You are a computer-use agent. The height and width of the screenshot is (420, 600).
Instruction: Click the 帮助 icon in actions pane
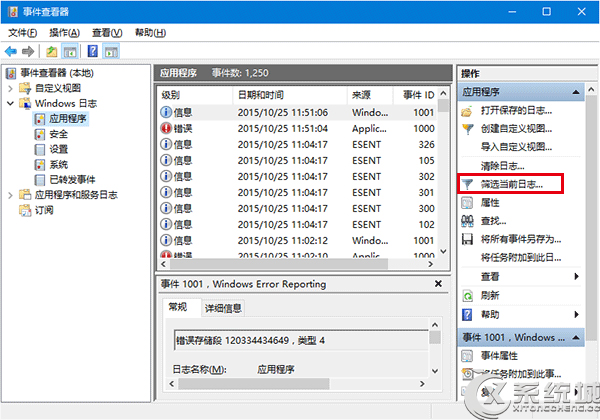click(x=467, y=314)
